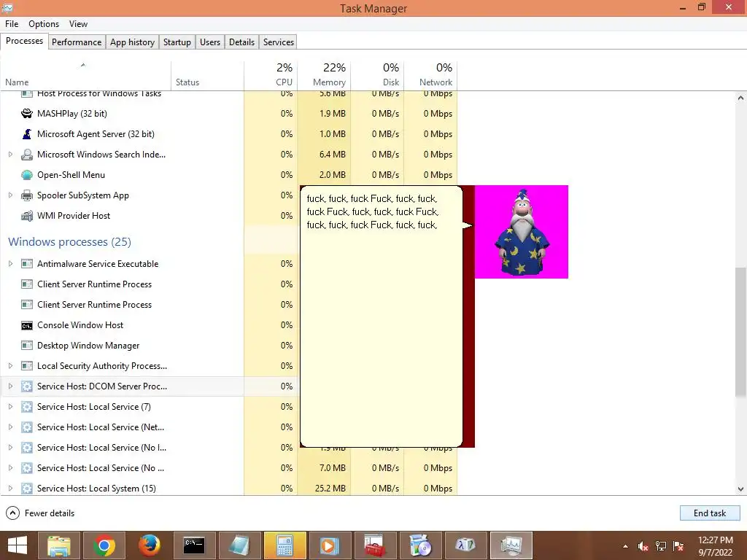747x560 pixels.
Task: Expand Service Host: DCOM Server Process
Action: [10, 386]
